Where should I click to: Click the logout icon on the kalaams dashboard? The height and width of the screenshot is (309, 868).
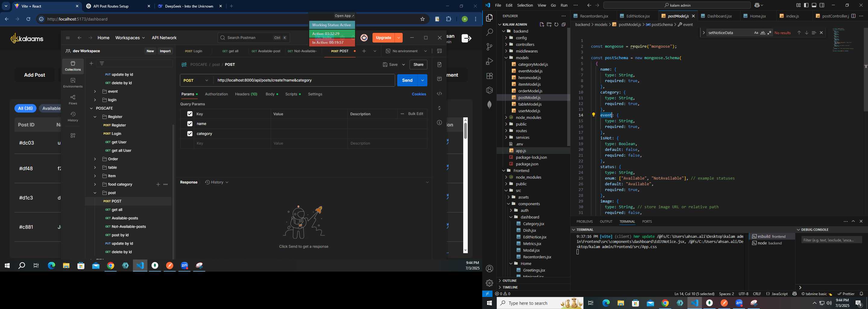466,38
